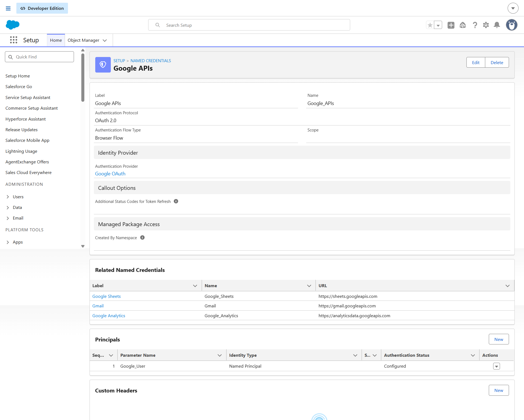The image size is (524, 420).
Task: Open the Trailhead guidance icon
Action: [x=463, y=25]
